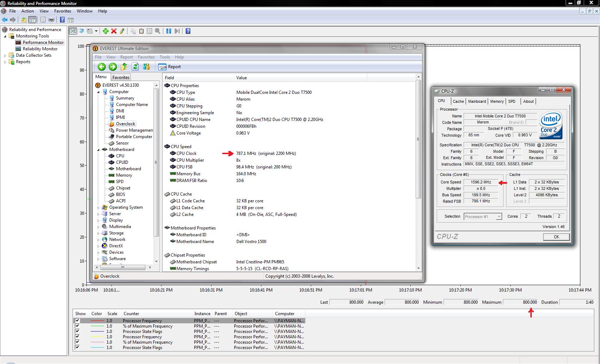
Task: Click the green Back arrow in EVEREST
Action: [102, 67]
